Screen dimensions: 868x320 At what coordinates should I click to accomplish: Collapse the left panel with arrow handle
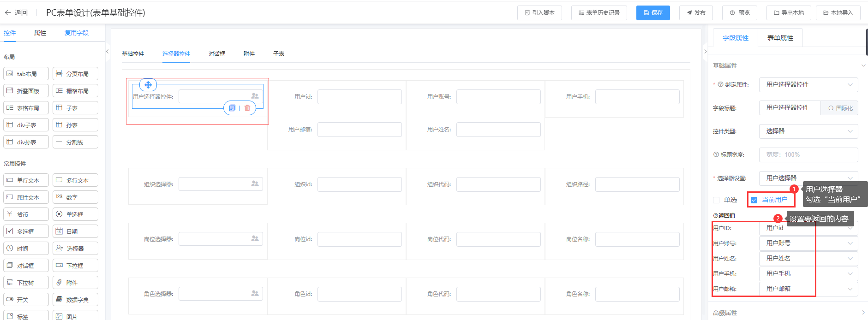pos(107,52)
